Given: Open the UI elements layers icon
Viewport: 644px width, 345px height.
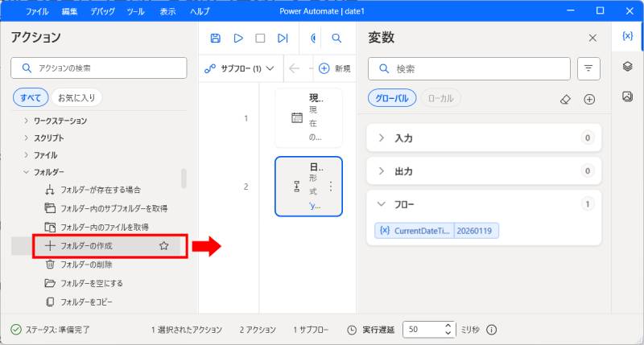Looking at the screenshot, I should (627, 66).
